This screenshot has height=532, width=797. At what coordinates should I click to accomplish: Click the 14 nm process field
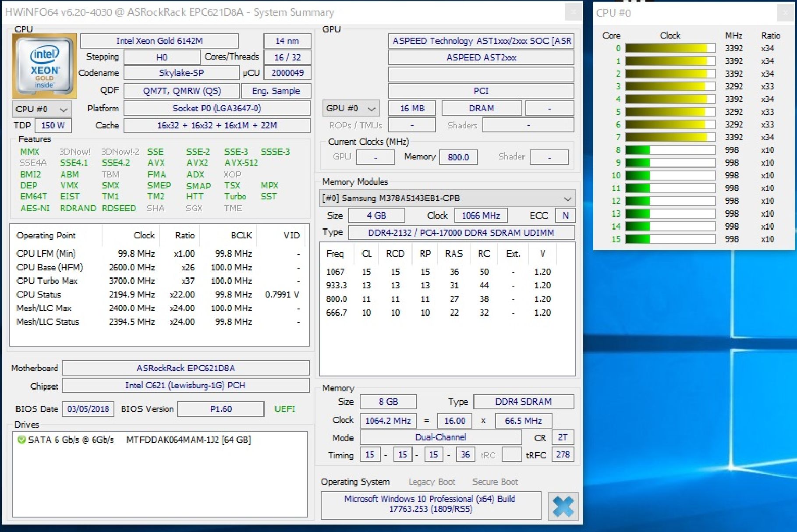pyautogui.click(x=287, y=41)
